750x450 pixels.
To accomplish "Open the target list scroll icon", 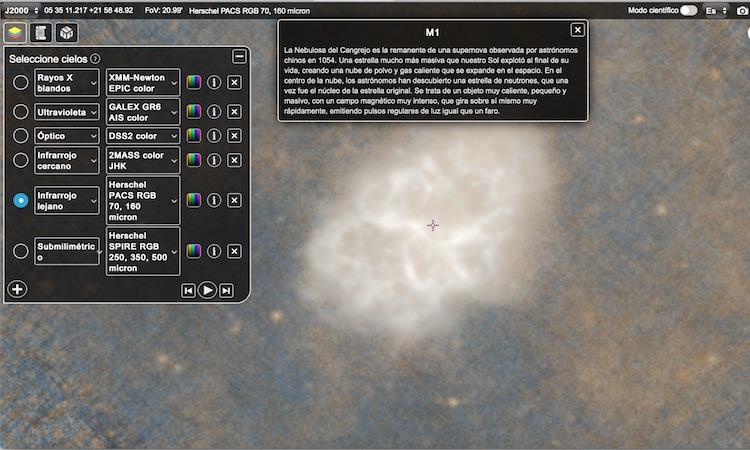I will click(x=41, y=33).
